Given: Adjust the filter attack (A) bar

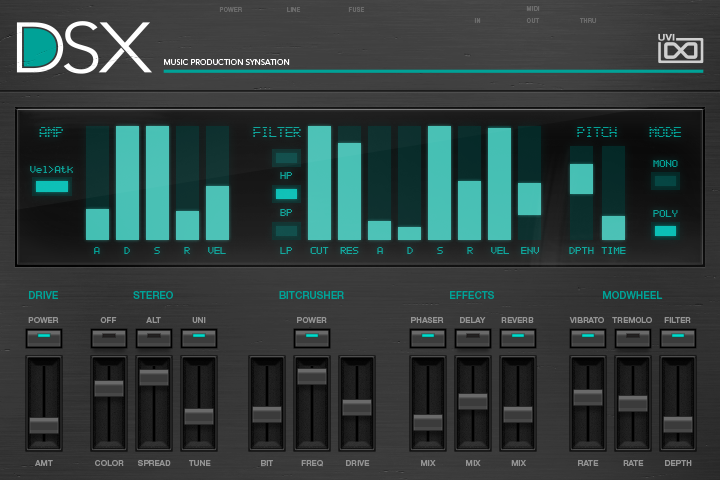Looking at the screenshot, I should point(379,183).
